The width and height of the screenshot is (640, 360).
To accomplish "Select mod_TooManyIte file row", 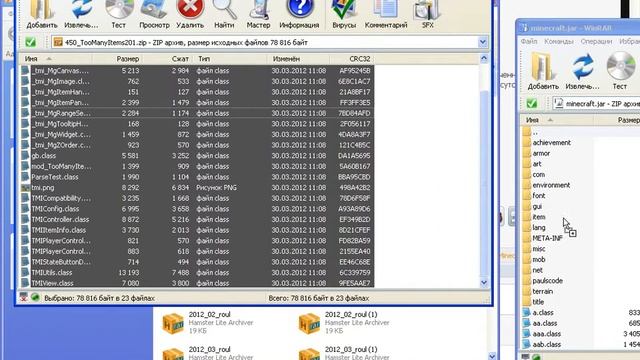I will pos(198,167).
